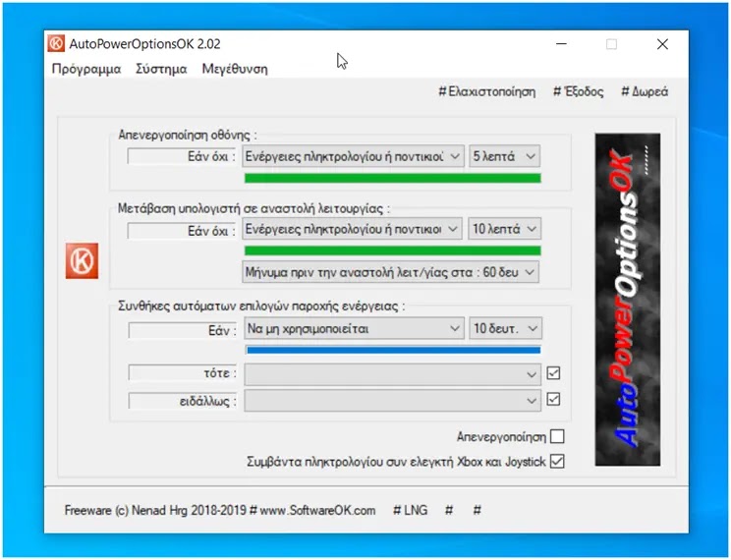Click the first lone # after LNG
The image size is (731, 560).
[448, 510]
